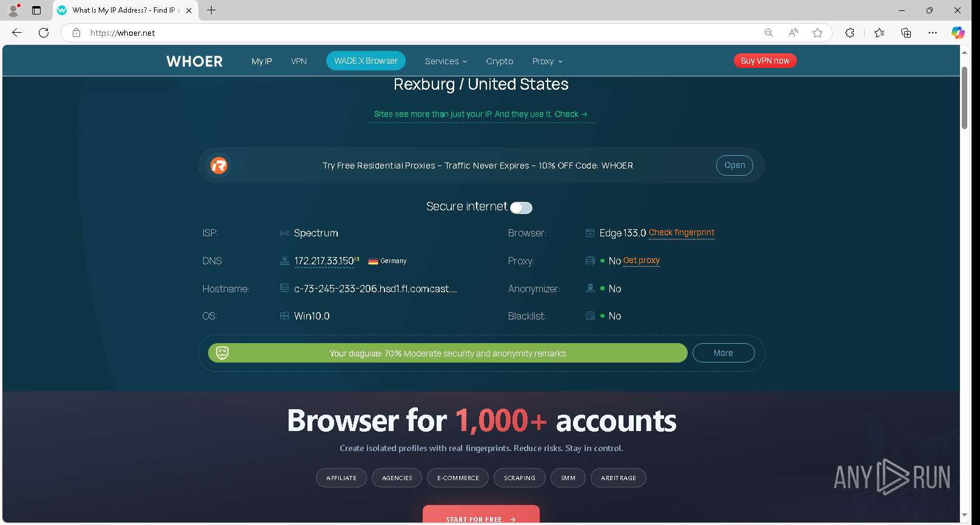Click the disguise mask icon
The width and height of the screenshot is (980, 525).
[223, 353]
